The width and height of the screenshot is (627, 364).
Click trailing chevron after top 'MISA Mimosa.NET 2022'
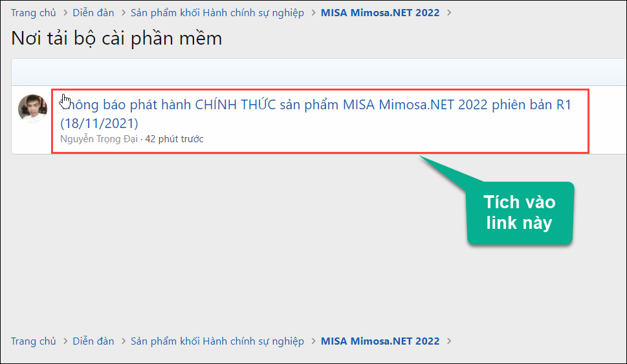point(449,13)
